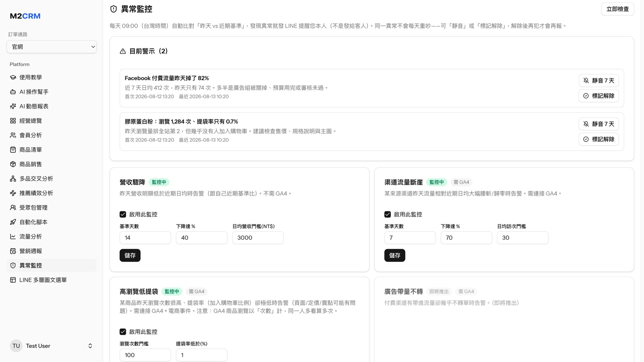Click the 多品交叉分析 network icon
This screenshot has width=644, height=362.
(13, 179)
